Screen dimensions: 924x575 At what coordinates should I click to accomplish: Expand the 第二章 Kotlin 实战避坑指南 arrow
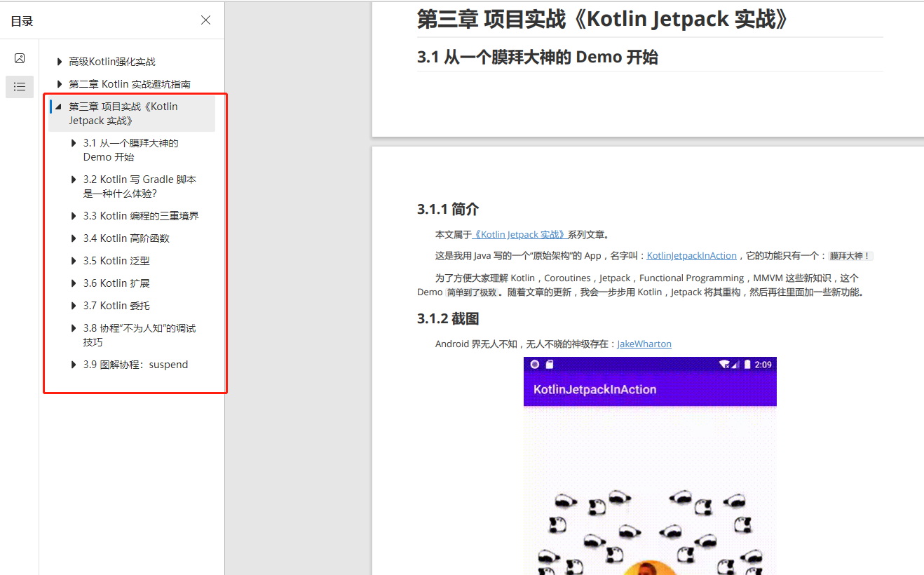[60, 84]
